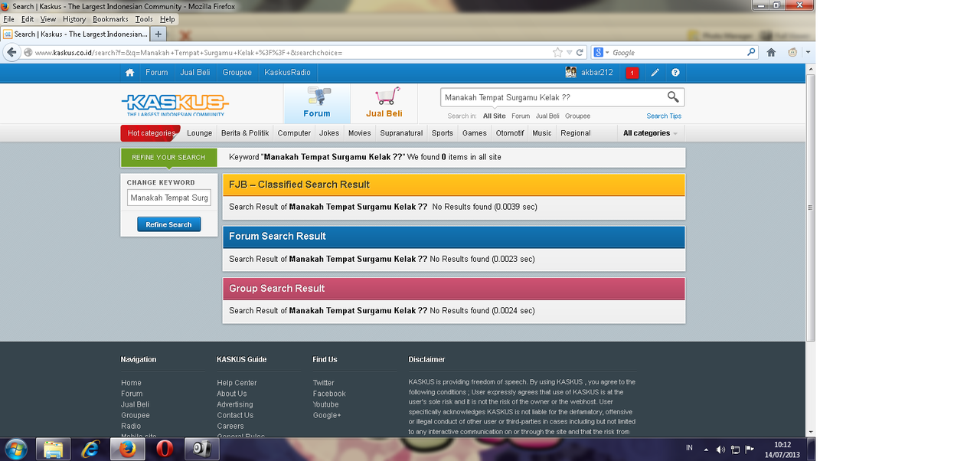The image size is (980, 461).
Task: Open the Bookmarks menu
Action: coord(110,19)
